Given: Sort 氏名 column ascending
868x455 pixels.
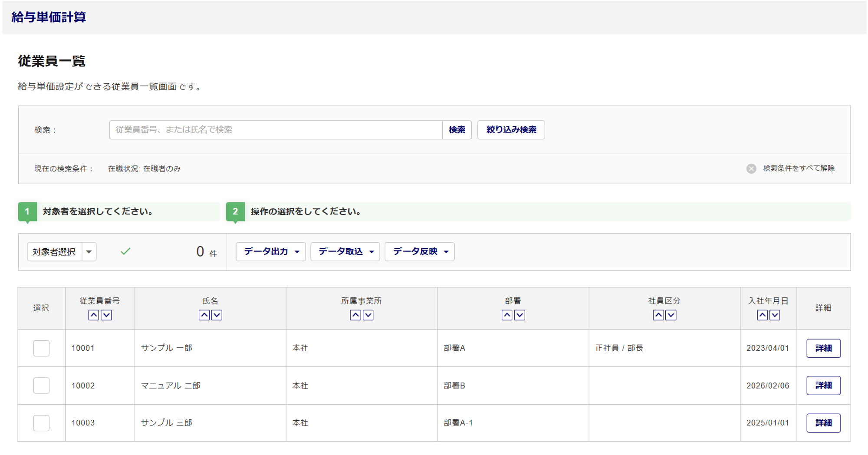Looking at the screenshot, I should [204, 315].
